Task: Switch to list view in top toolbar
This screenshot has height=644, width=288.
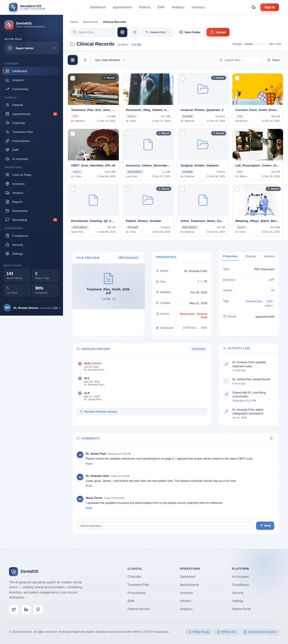Action: [x=135, y=32]
